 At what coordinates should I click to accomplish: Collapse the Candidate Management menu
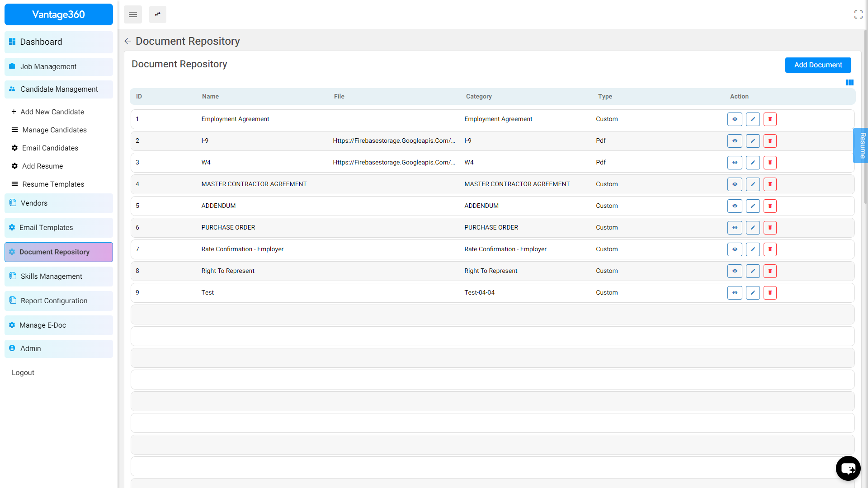pos(59,89)
